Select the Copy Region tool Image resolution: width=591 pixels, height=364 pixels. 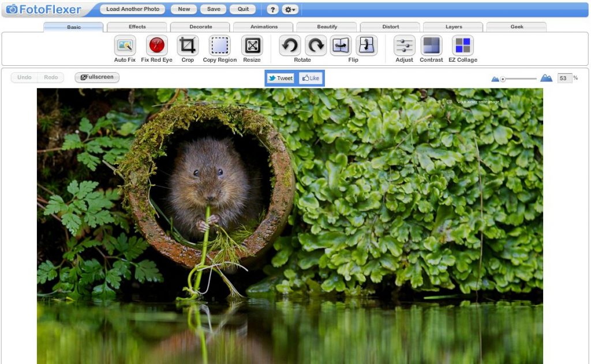(219, 47)
